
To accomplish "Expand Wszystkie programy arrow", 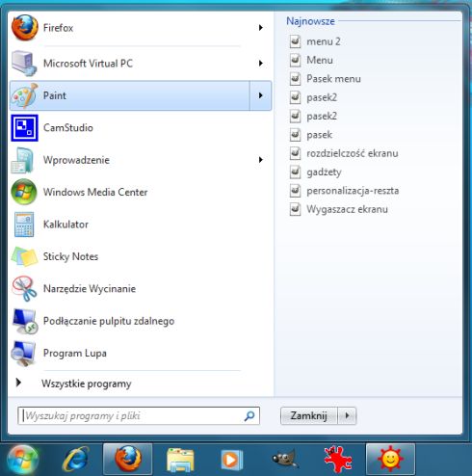I will point(18,383).
